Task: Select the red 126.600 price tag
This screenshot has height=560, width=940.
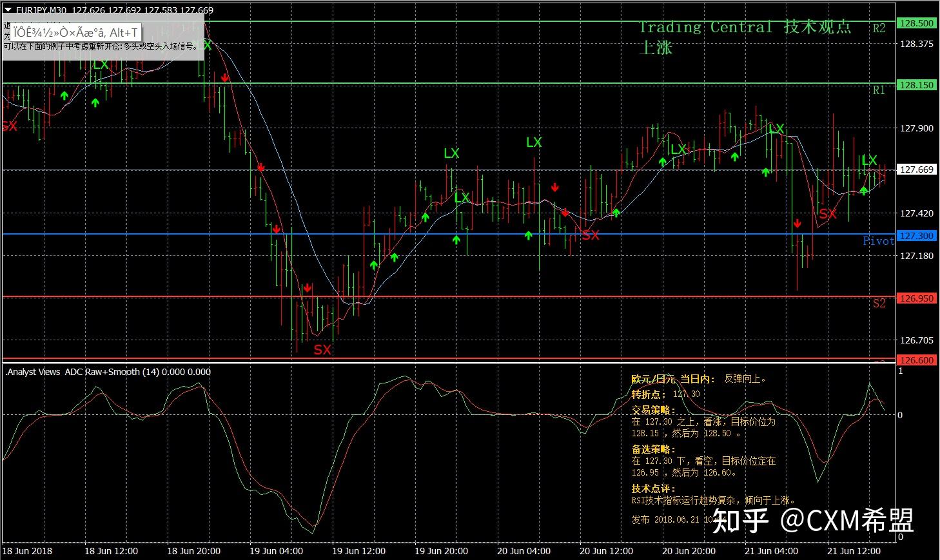Action: [x=917, y=360]
